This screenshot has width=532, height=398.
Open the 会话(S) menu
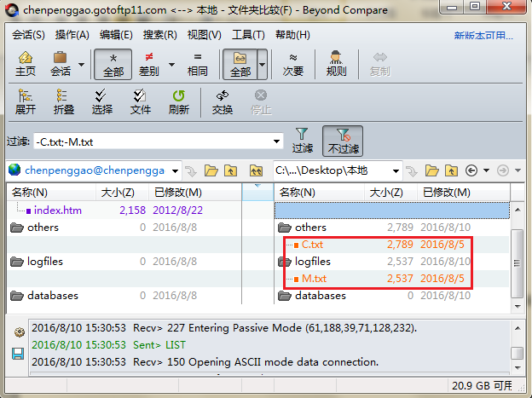click(x=28, y=35)
